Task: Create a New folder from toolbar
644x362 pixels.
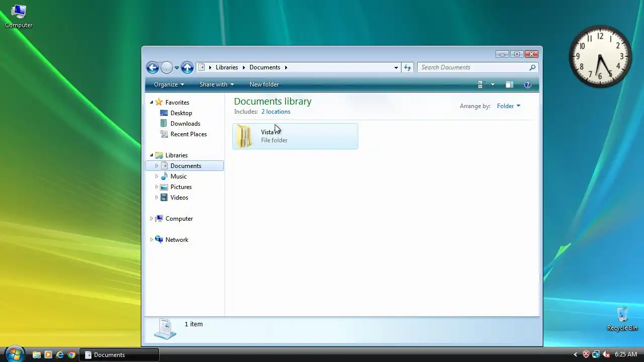Action: [x=264, y=84]
